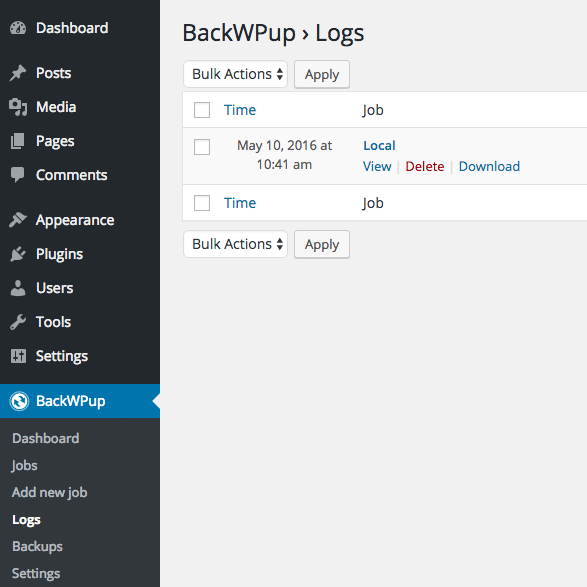Screen dimensions: 587x587
Task: Download the Local job log
Action: tap(489, 166)
